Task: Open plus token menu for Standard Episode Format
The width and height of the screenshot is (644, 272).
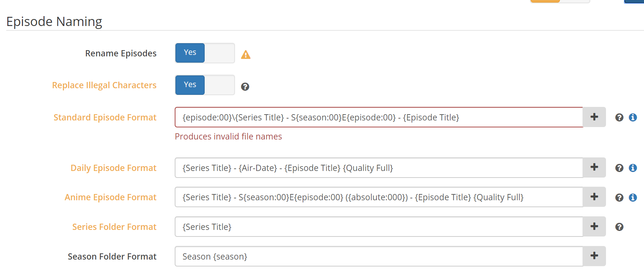Action: coord(594,117)
